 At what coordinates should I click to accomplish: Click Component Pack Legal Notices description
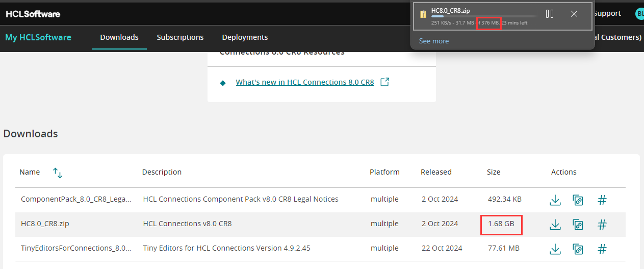[241, 199]
